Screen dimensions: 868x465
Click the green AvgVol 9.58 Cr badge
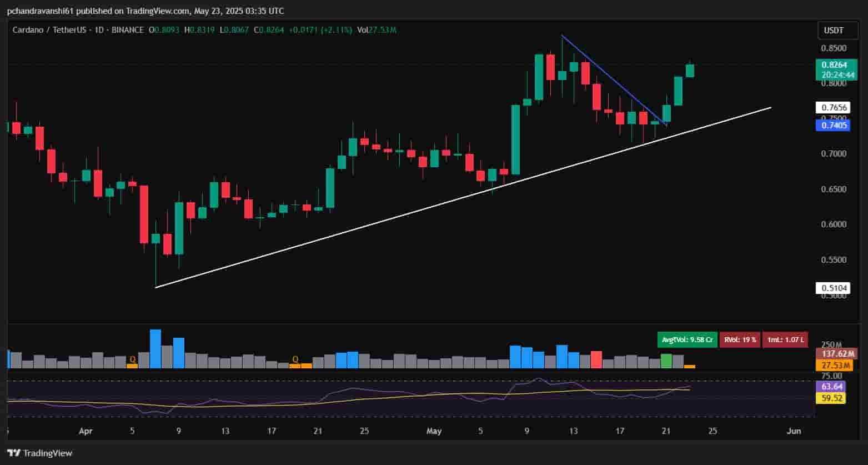[686, 339]
